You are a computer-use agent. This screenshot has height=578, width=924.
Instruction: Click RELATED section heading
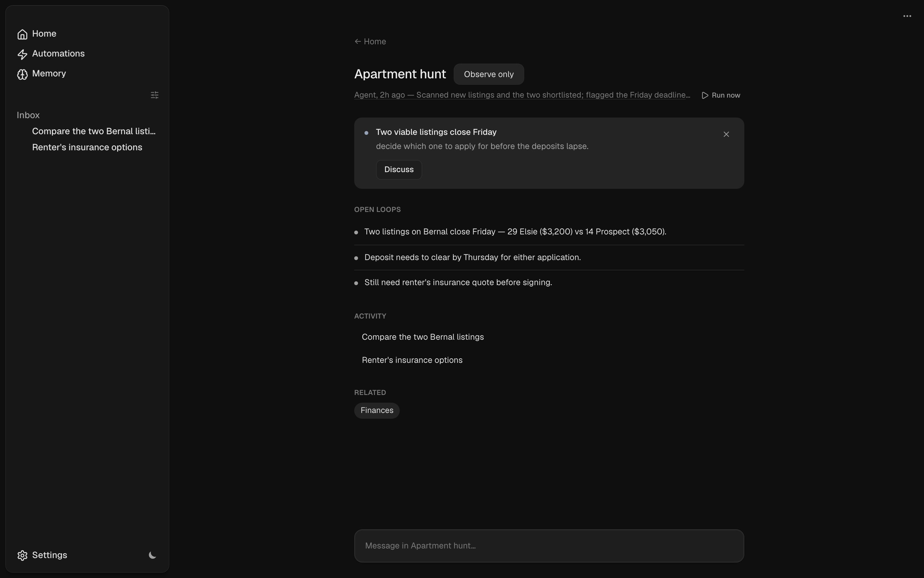coord(370,393)
